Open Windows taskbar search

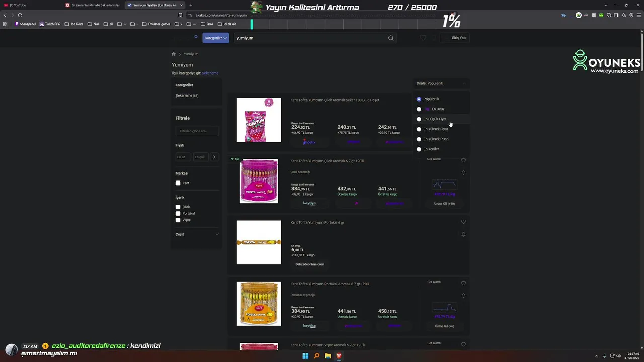(316, 356)
